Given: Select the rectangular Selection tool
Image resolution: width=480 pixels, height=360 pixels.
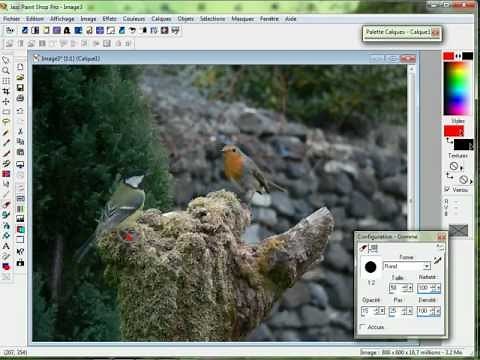Looking at the screenshot, I should (6, 112).
